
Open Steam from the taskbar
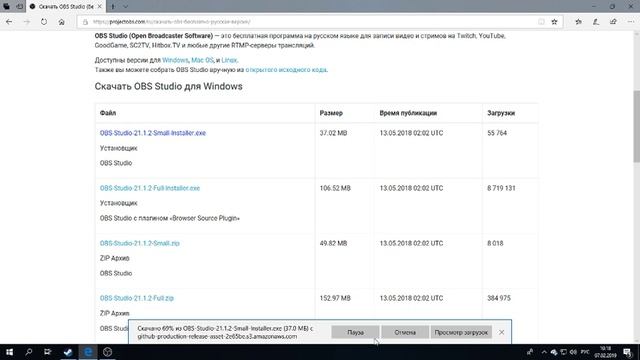pos(68,352)
